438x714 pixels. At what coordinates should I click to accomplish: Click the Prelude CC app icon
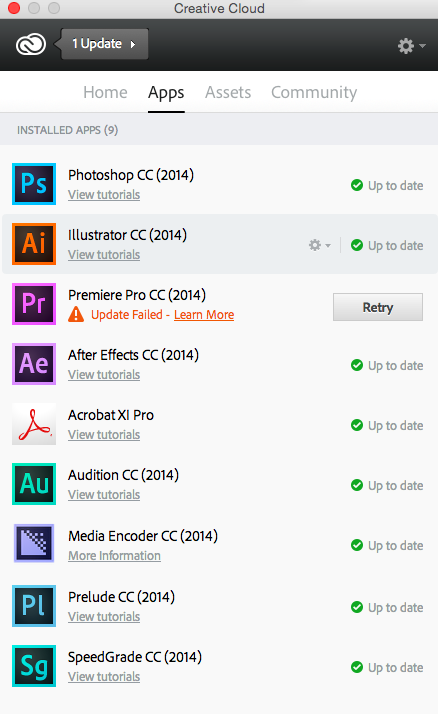(x=34, y=606)
